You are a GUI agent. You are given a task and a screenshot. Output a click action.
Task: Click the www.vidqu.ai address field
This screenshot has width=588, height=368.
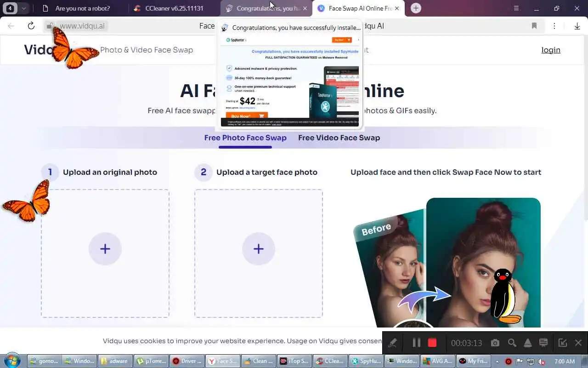pos(82,26)
